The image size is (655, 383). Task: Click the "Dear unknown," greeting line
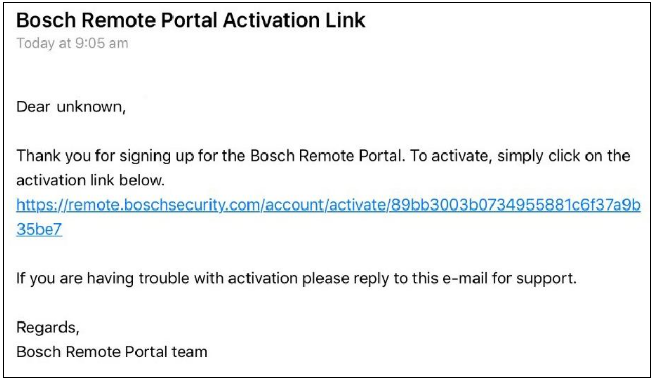[x=71, y=107]
